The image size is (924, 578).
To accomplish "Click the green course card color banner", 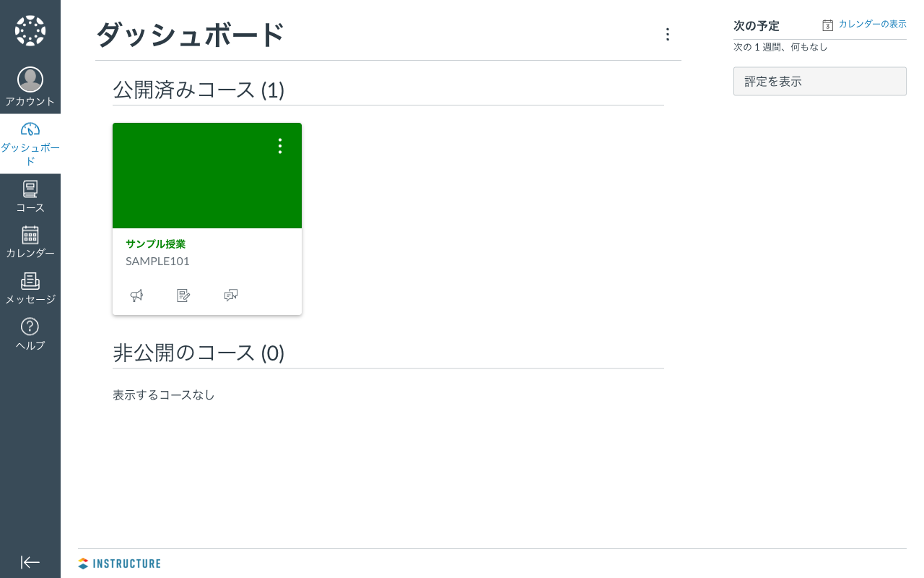I will click(206, 176).
